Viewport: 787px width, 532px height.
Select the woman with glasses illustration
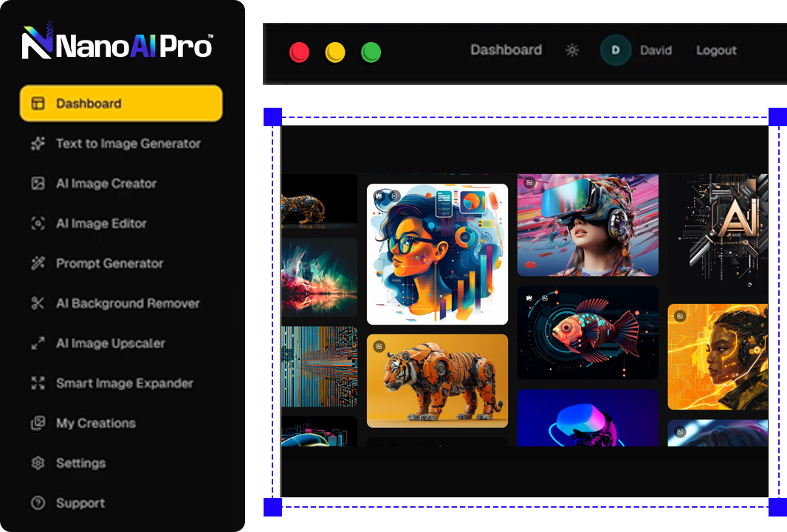pyautogui.click(x=437, y=254)
